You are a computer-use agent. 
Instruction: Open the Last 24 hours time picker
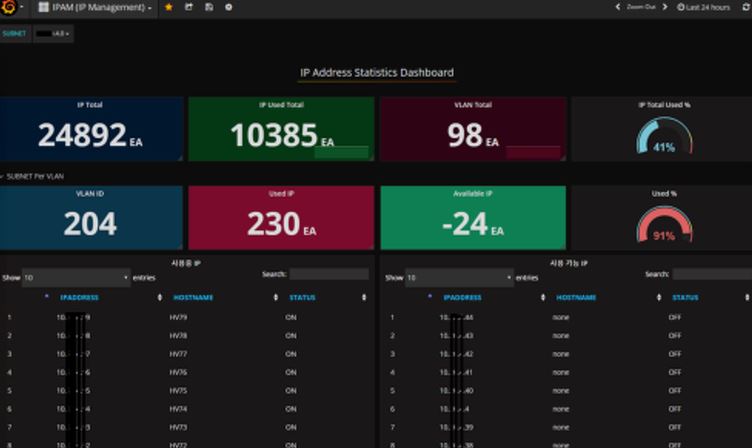703,7
